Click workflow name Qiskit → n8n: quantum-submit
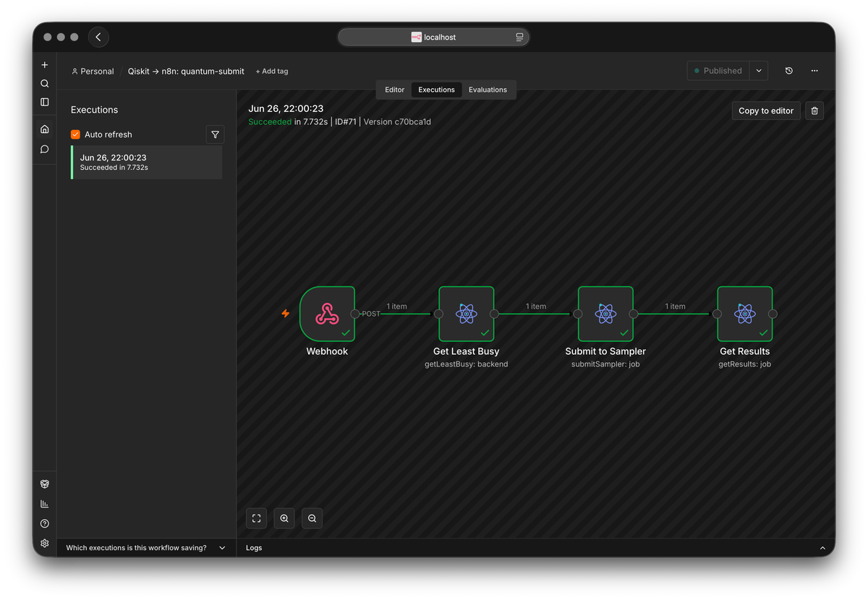 coord(186,72)
